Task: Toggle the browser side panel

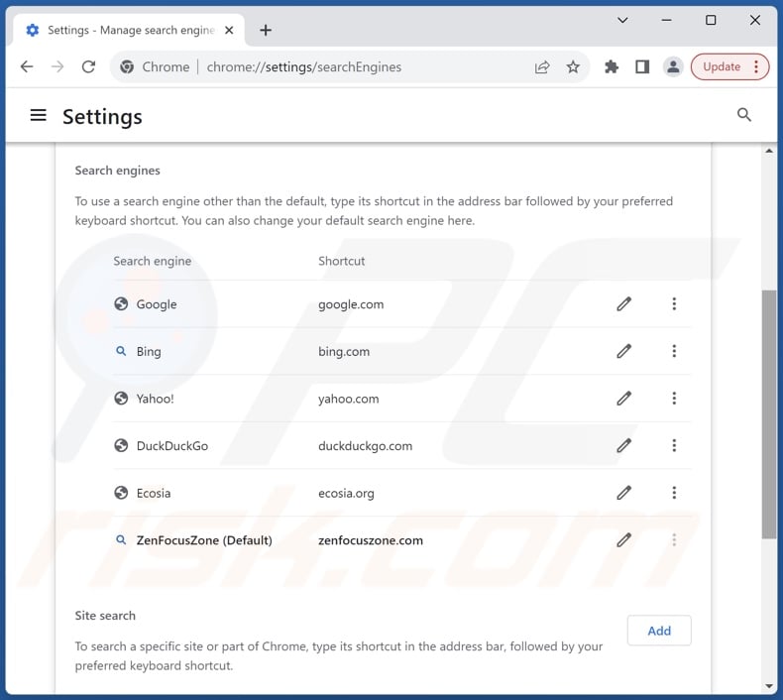Action: [642, 67]
